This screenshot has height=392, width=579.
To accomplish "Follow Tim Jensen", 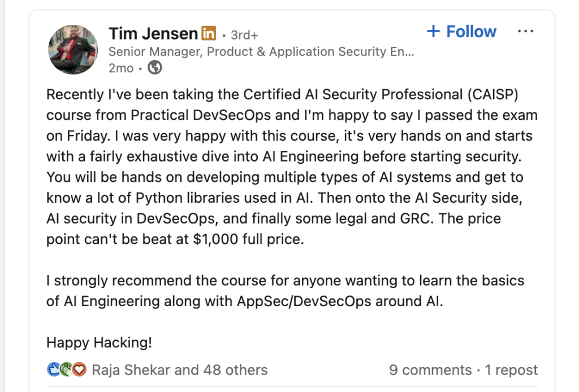I will point(461,32).
